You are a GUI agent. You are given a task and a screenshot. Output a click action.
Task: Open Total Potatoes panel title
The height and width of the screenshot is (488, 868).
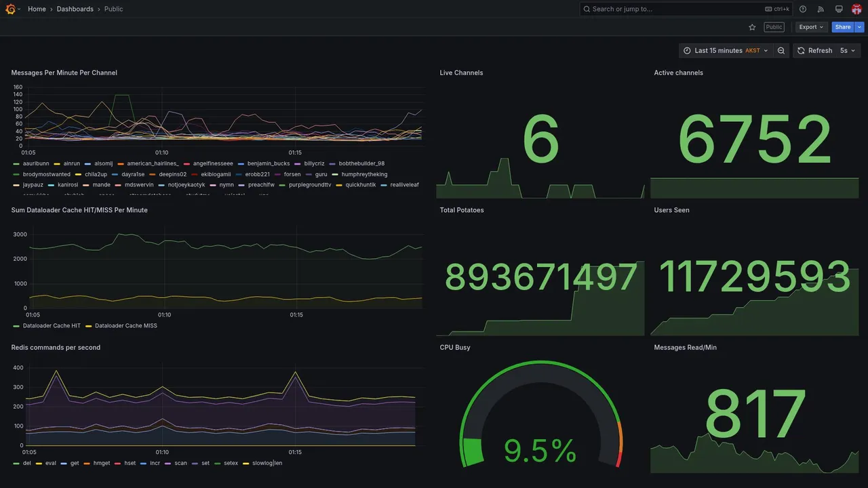[x=462, y=210]
